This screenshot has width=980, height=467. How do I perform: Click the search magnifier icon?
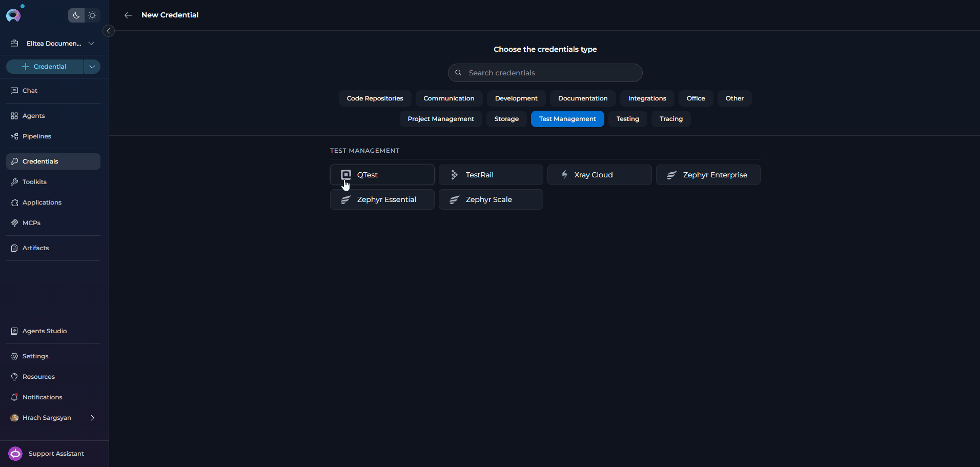(x=458, y=73)
